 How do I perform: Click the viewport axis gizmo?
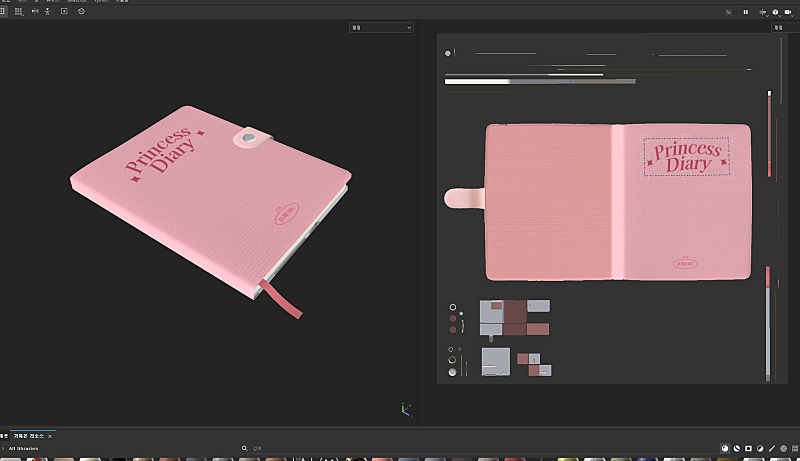pyautogui.click(x=404, y=409)
